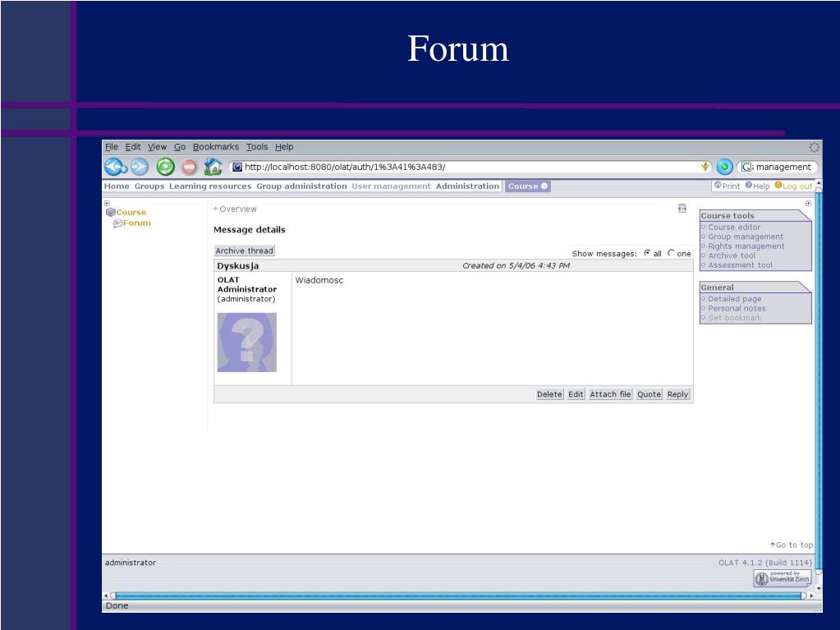
Task: Expand the right tools panel toggle
Action: 808,204
